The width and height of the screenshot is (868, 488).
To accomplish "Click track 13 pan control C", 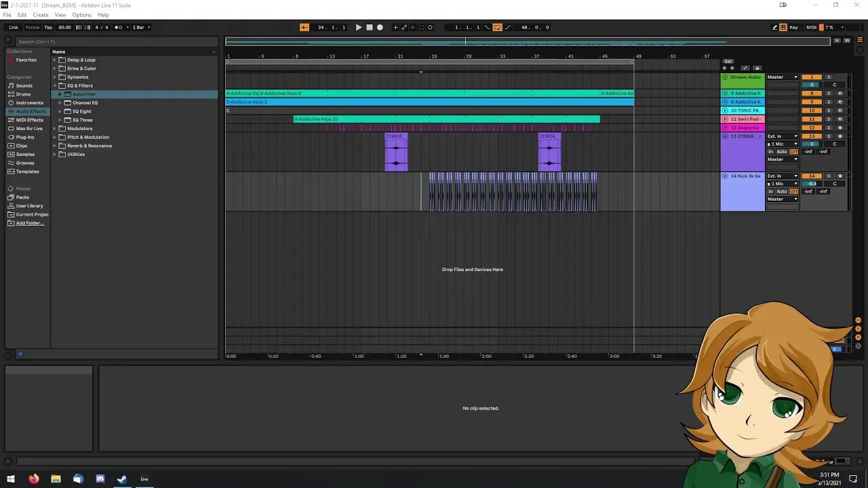I will pos(835,144).
